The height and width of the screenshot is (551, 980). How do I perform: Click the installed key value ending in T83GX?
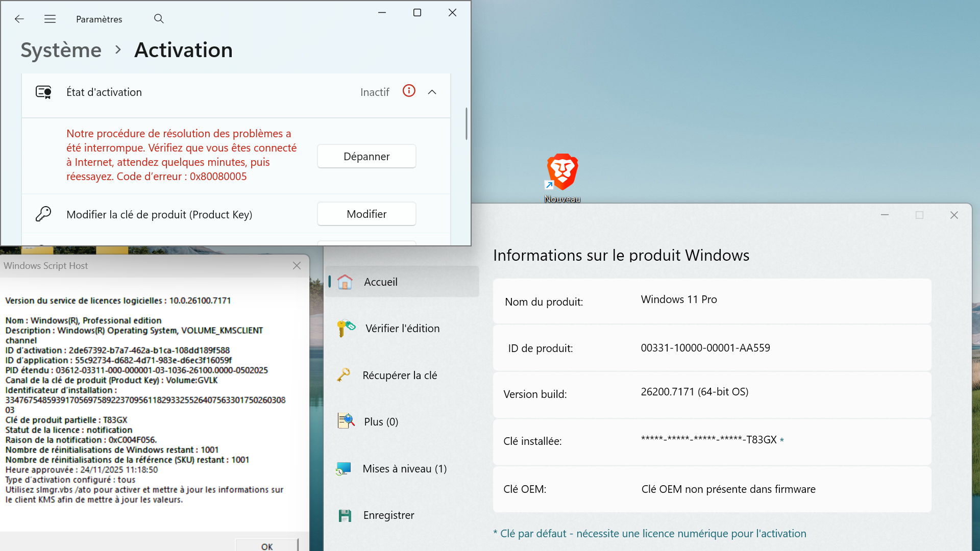(708, 440)
